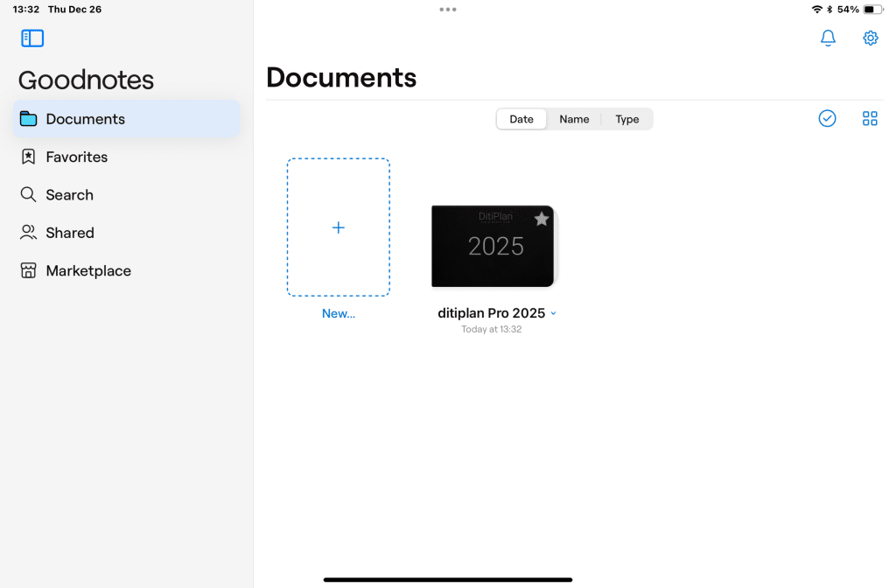Click the 'Today at 13:32' timestamp
896x588 pixels.
(x=492, y=329)
